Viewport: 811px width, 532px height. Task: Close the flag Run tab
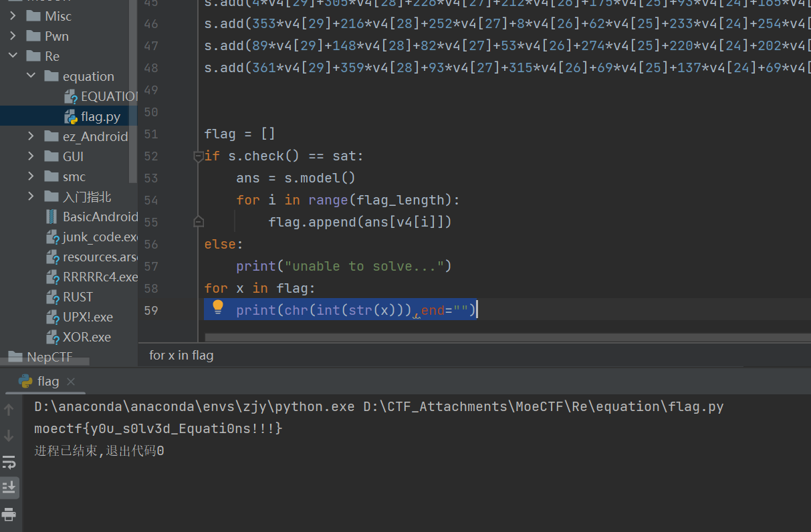click(x=71, y=381)
